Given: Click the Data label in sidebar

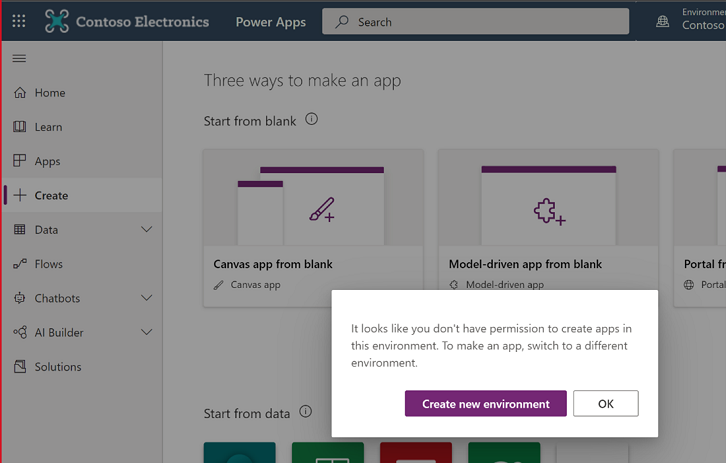Looking at the screenshot, I should coord(46,230).
